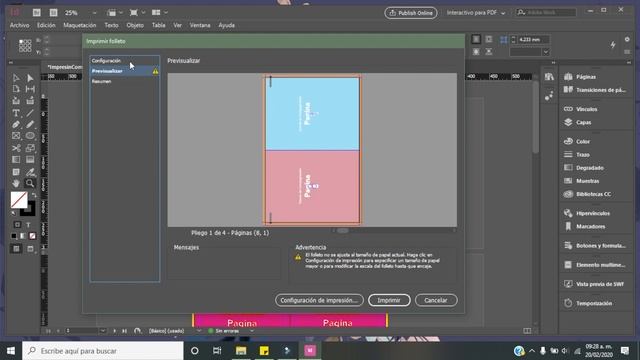
Task: Click the fill color swatch
Action: (19, 200)
